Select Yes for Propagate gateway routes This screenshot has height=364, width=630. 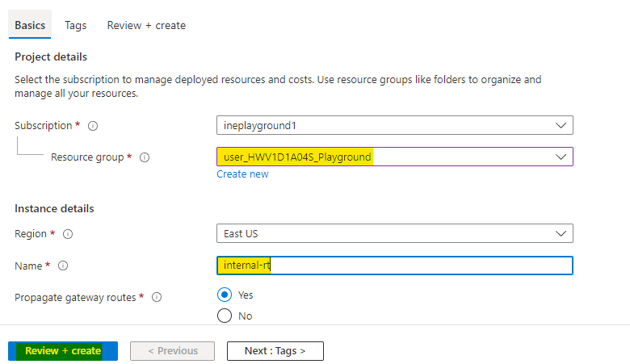tap(225, 295)
